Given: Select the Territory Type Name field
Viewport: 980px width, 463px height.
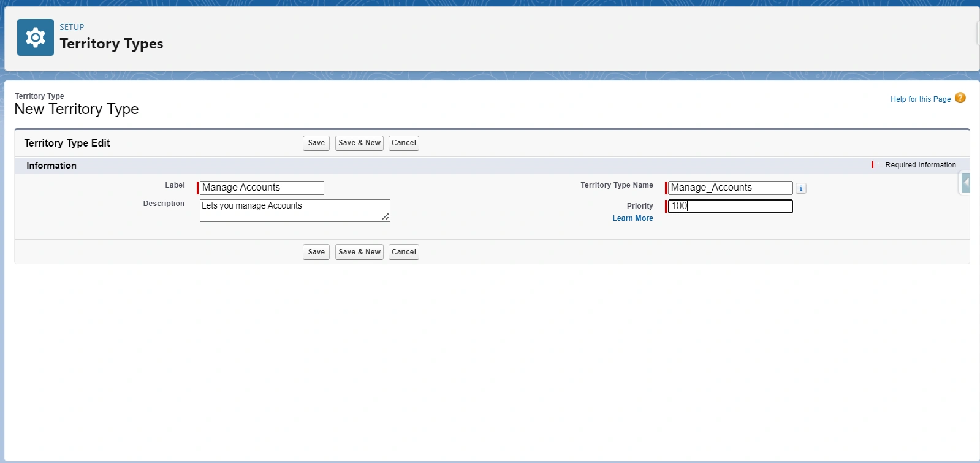Looking at the screenshot, I should coord(730,188).
